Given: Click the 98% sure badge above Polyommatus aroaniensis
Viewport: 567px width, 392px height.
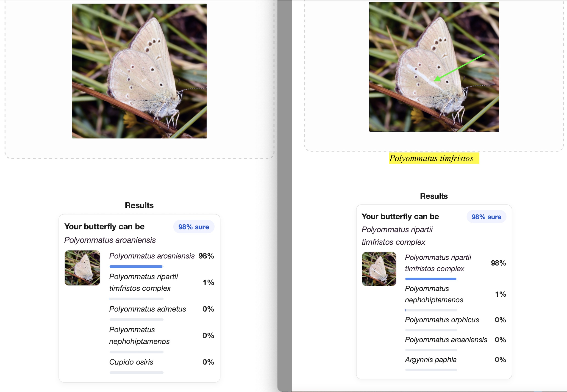Looking at the screenshot, I should pos(194,227).
